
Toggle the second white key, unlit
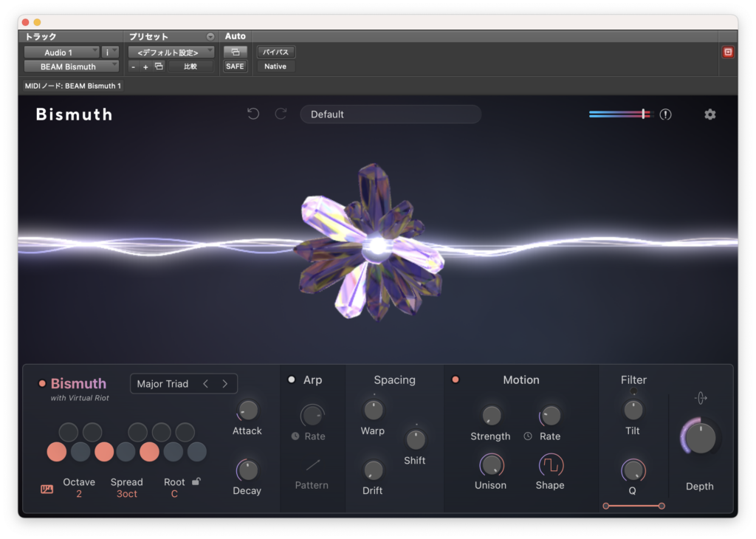click(x=80, y=452)
